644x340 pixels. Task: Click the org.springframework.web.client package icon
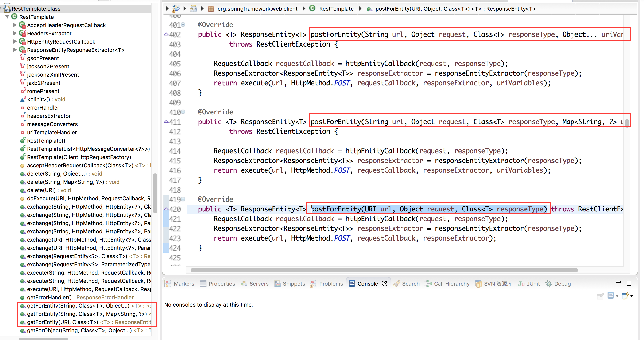(x=211, y=9)
